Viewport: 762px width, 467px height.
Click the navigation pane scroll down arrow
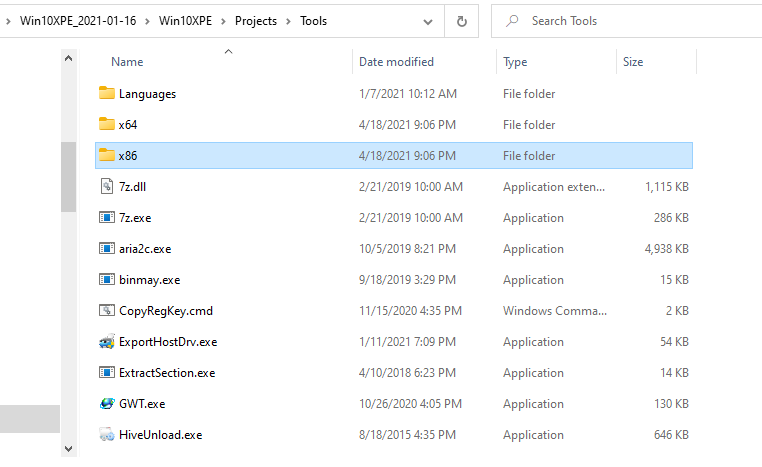(69, 449)
